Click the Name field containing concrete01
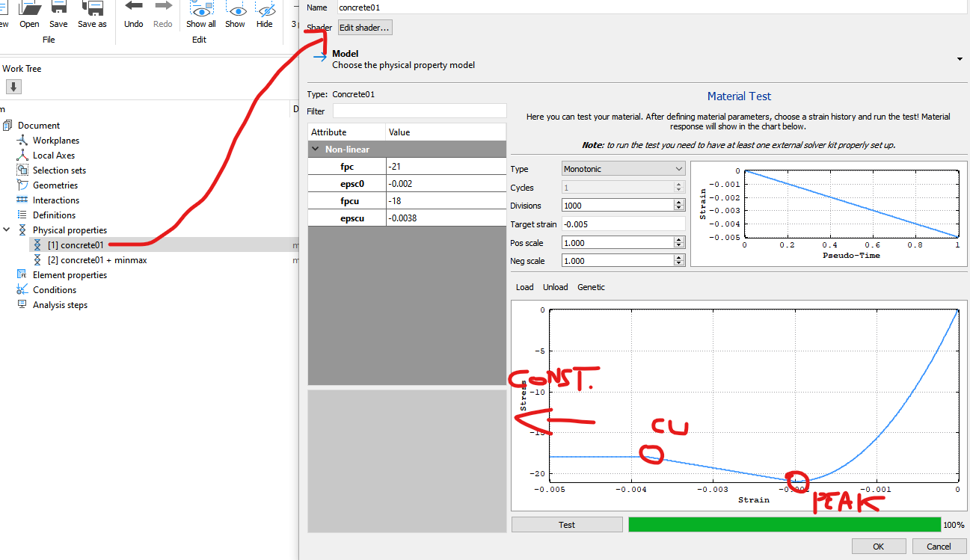 (x=651, y=7)
